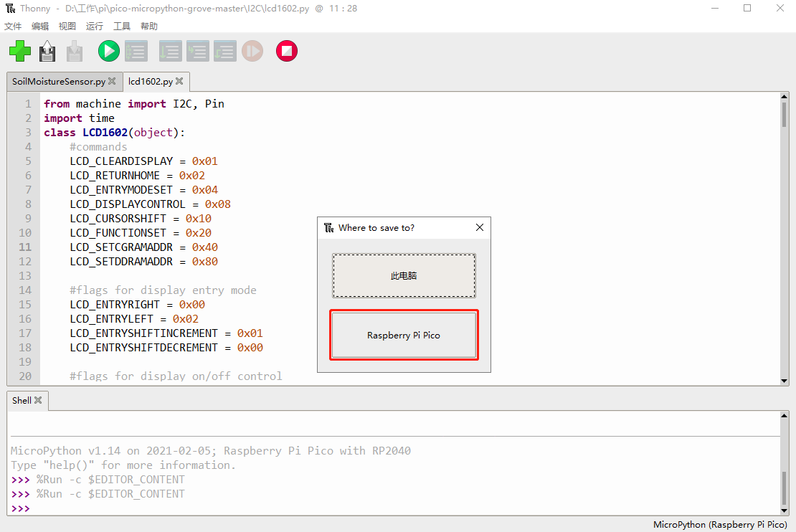Click the Debug current script icon
This screenshot has height=532, width=796.
pyautogui.click(x=136, y=51)
